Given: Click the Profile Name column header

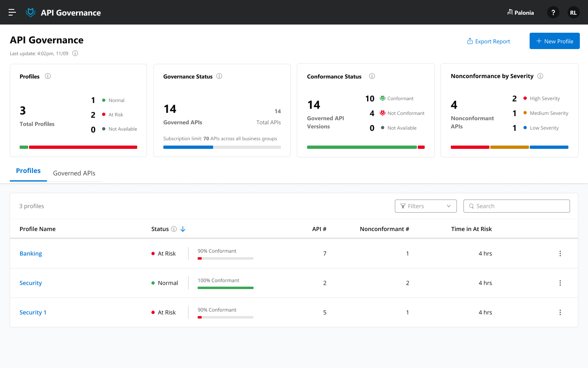Looking at the screenshot, I should (38, 229).
